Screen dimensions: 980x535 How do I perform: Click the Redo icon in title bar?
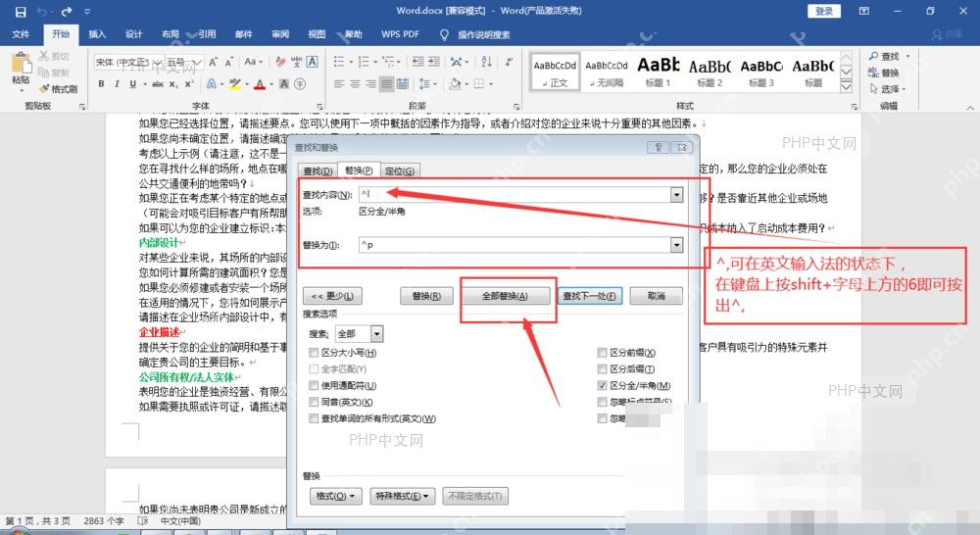point(67,11)
